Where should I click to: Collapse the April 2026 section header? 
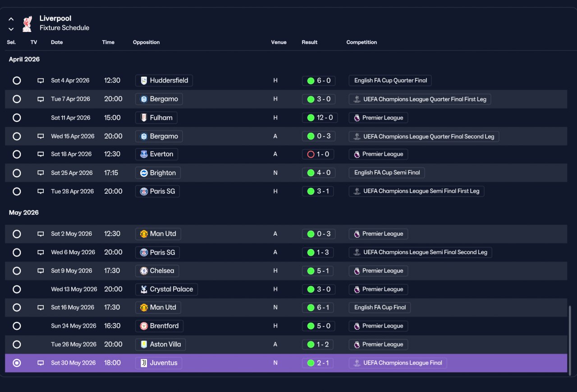click(x=24, y=59)
